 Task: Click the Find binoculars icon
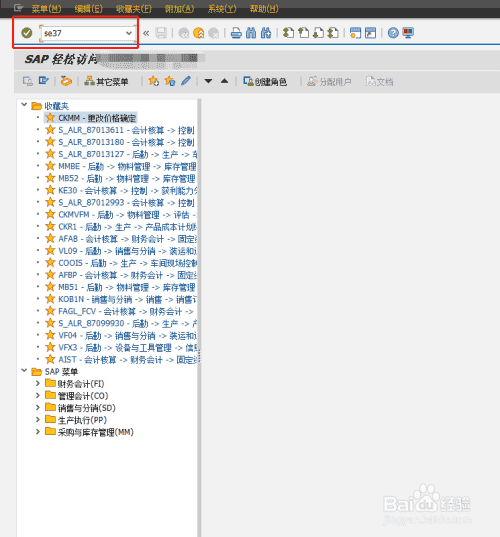251,33
